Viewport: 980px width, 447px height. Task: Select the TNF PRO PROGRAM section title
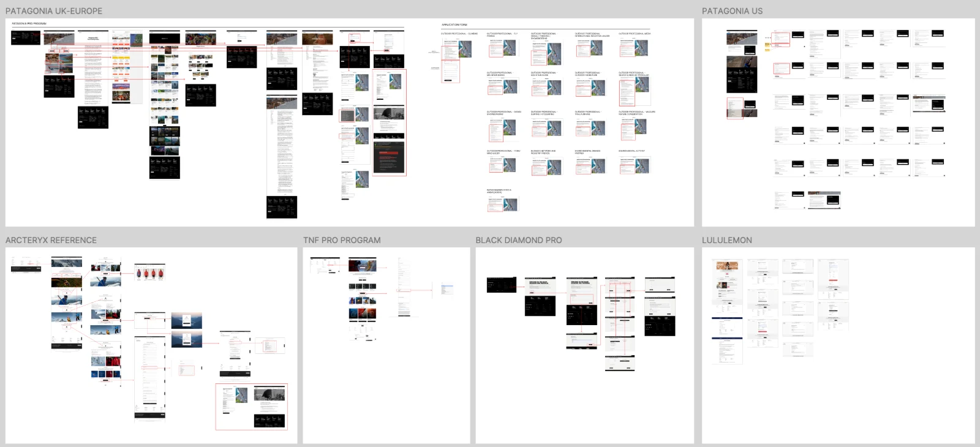[342, 240]
